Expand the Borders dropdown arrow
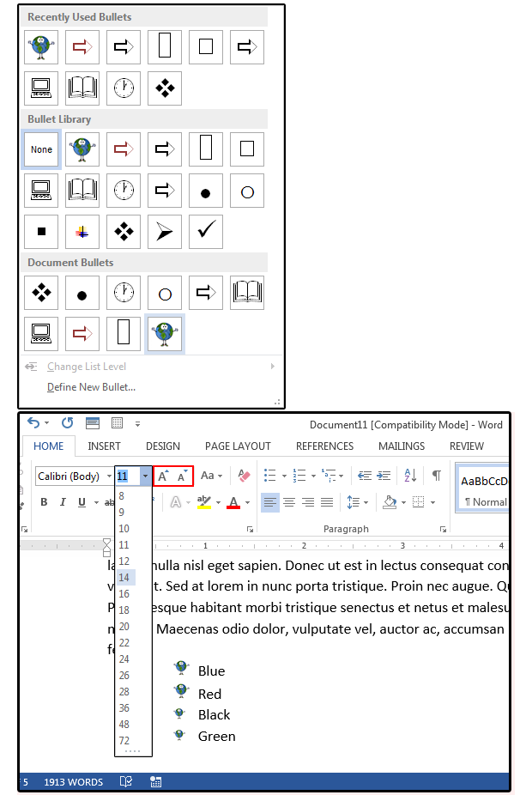Screen dimensions: 532x795 pos(432,502)
